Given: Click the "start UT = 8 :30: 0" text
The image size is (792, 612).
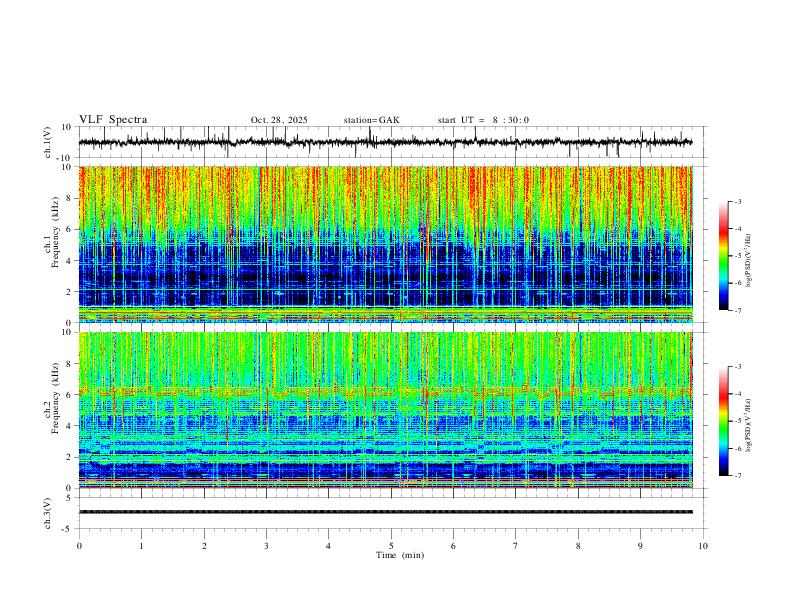Looking at the screenshot, I should 483,120.
